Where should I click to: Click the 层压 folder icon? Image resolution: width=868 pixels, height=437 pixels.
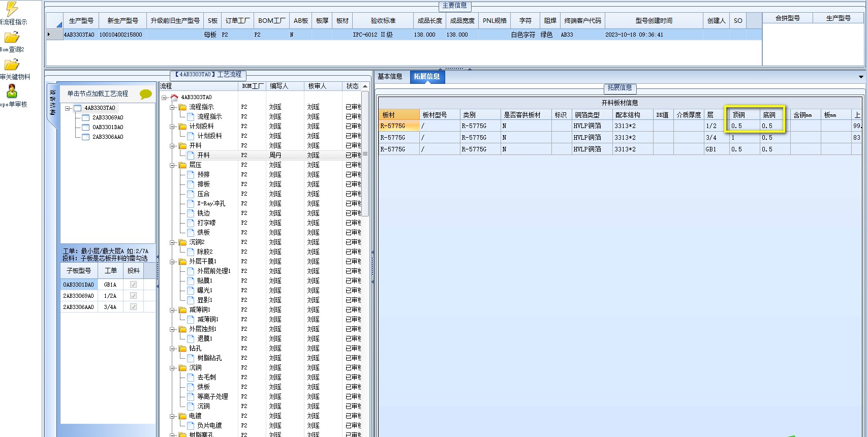coord(182,165)
